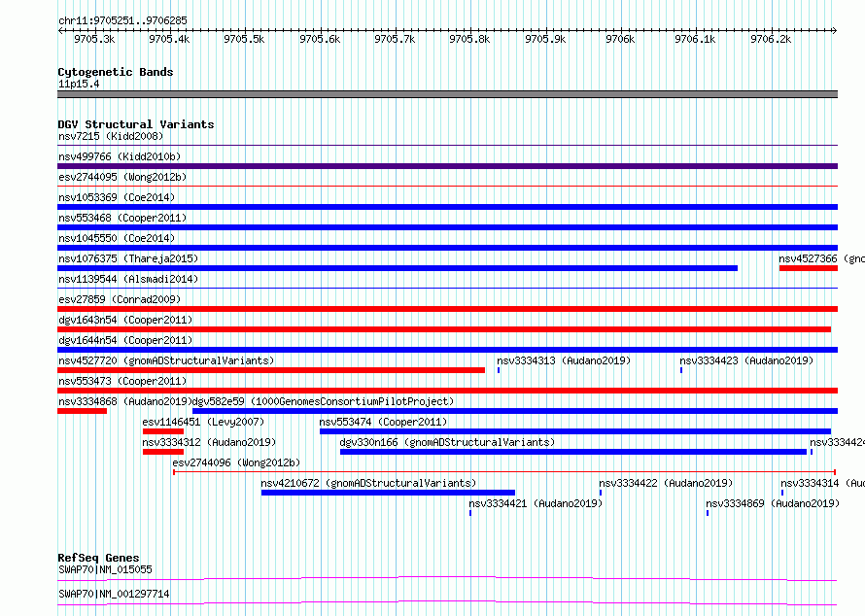Screen dimensions: 865x616
Task: Open variant nsv3334869 (Audano2019)
Action: point(773,503)
